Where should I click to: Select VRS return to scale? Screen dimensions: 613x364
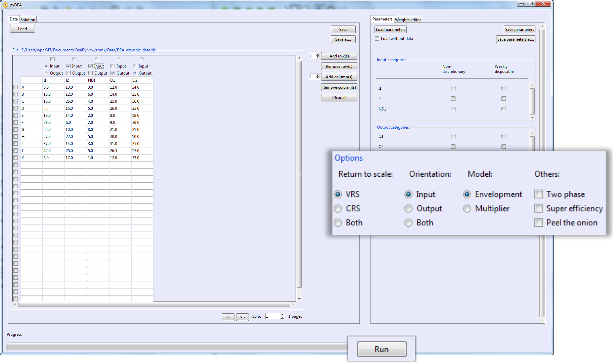pos(338,194)
